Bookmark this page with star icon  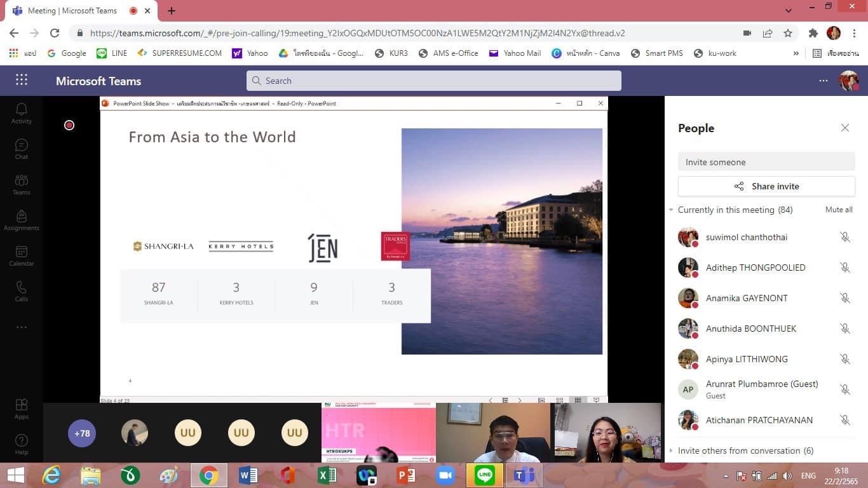click(x=788, y=33)
